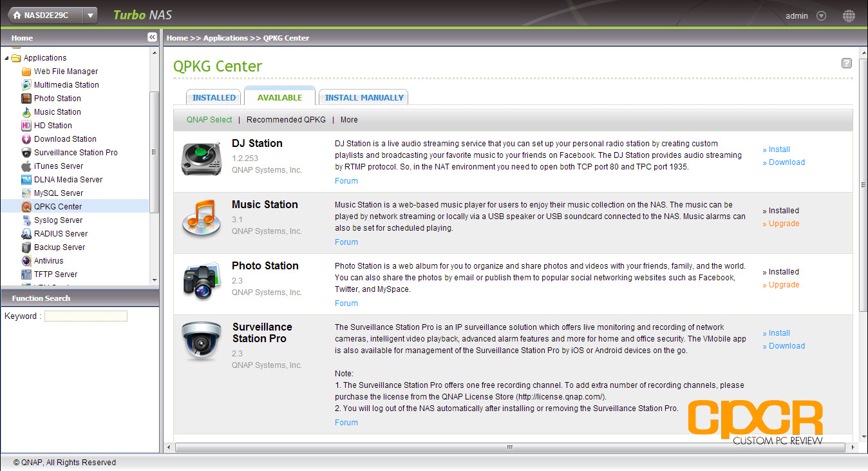868x471 pixels.
Task: Click the Surveillance Station Pro dome camera thumbnail
Action: [x=202, y=341]
